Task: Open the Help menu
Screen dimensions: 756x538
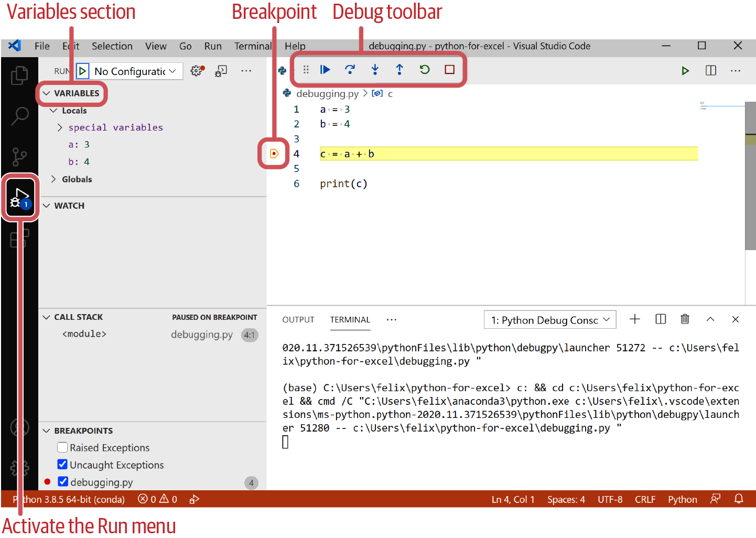Action: [x=295, y=46]
